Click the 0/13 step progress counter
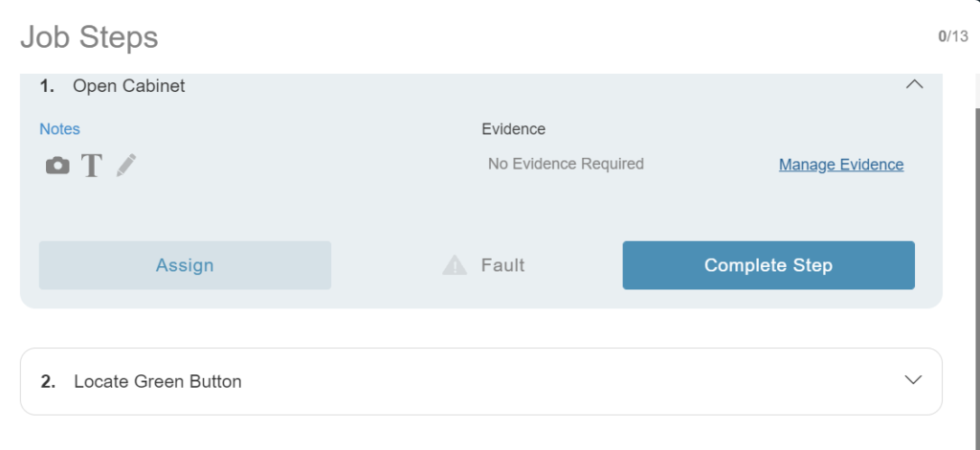Screen dimensions: 980x450 [x=952, y=36]
